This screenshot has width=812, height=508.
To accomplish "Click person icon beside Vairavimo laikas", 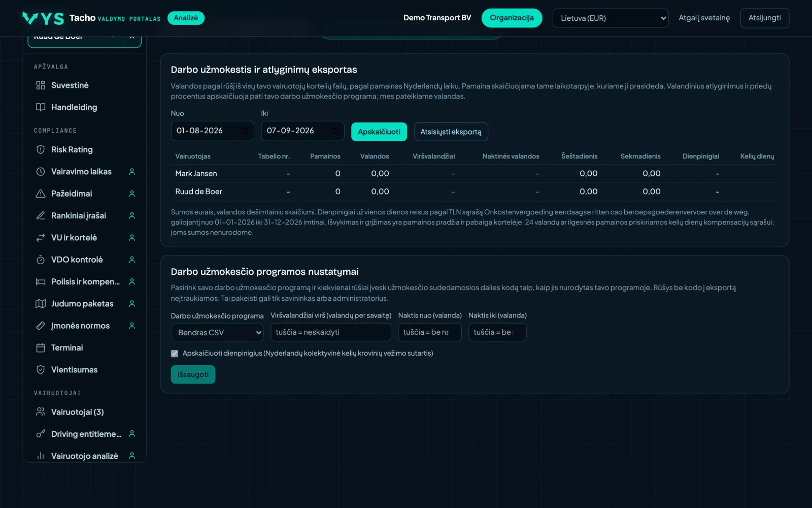I will tap(132, 172).
